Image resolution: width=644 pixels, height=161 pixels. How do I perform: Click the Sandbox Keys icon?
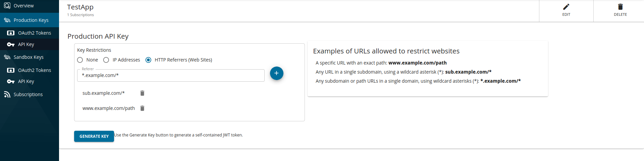tap(7, 57)
